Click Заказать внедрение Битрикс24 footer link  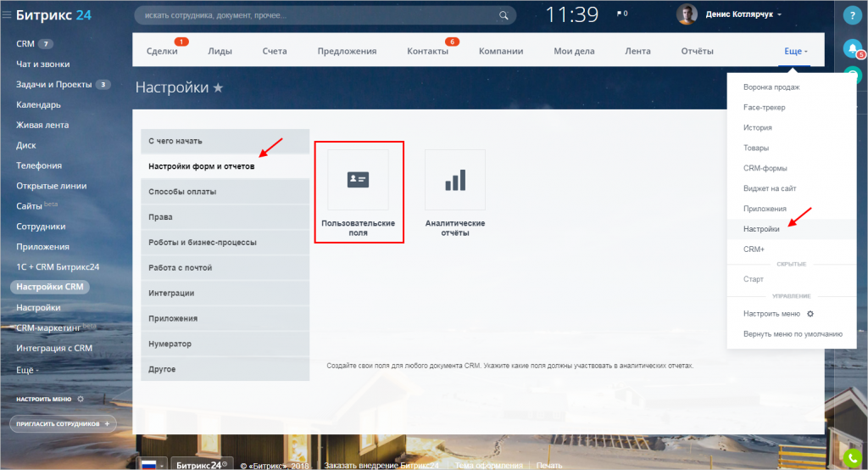(x=381, y=466)
